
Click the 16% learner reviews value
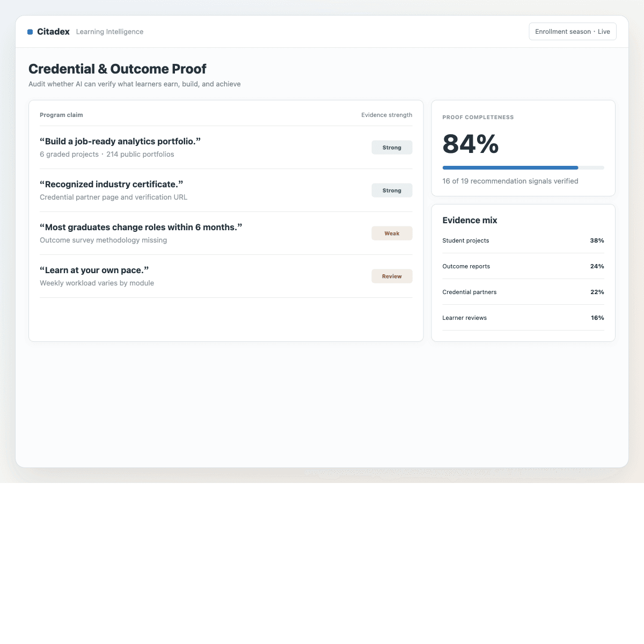pos(597,318)
